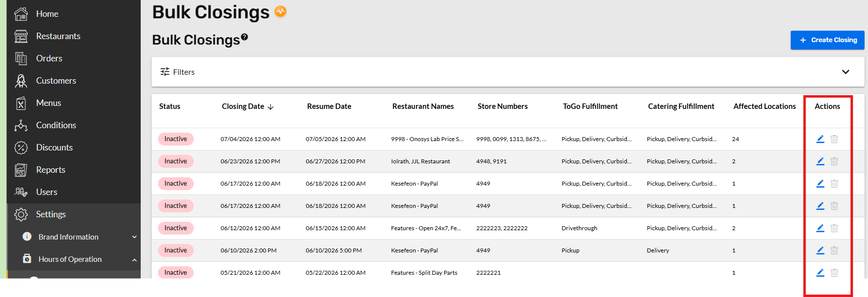Click the Filters sliders icon

click(x=165, y=72)
